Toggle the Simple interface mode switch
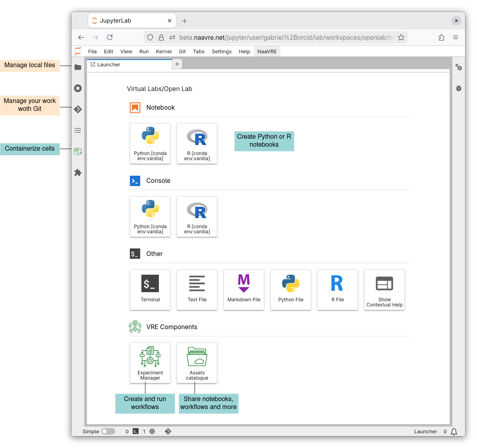This screenshot has width=477, height=448. (108, 431)
